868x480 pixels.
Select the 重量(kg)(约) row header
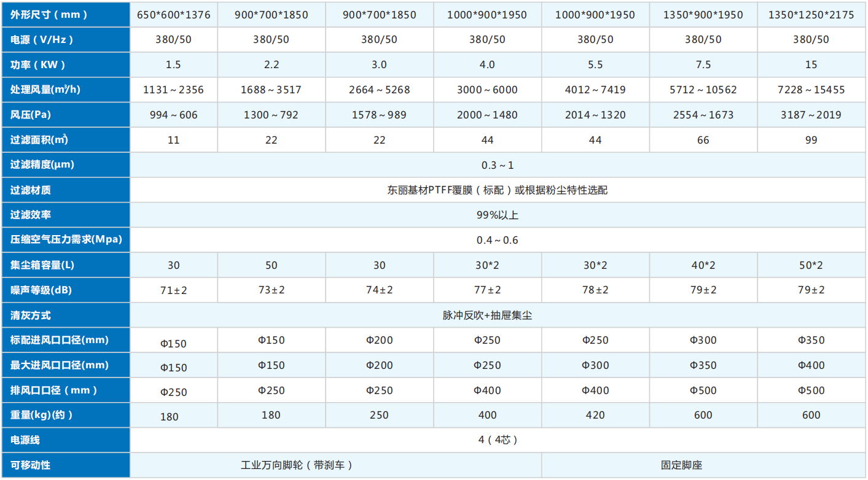65,416
